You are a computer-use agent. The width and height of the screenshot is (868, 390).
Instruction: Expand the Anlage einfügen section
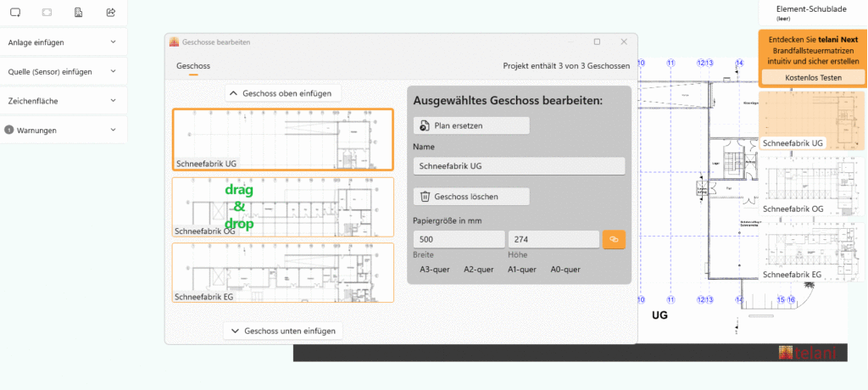point(64,42)
